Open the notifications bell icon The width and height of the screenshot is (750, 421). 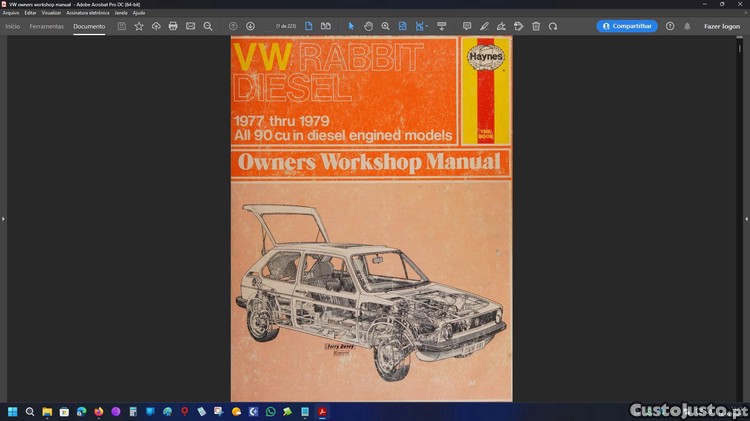click(687, 26)
